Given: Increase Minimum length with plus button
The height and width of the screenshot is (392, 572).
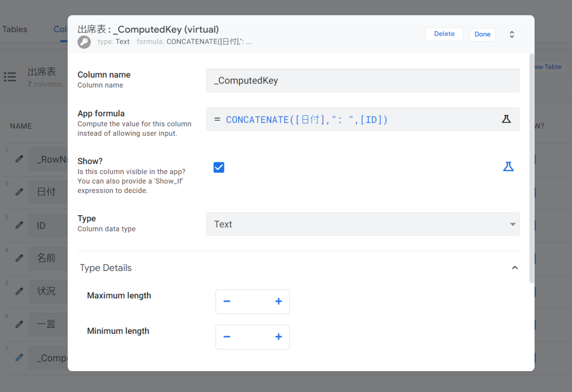Looking at the screenshot, I should point(279,337).
